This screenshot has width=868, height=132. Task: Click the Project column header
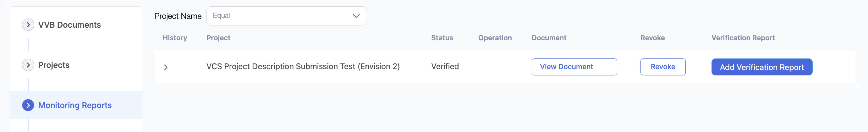click(218, 38)
